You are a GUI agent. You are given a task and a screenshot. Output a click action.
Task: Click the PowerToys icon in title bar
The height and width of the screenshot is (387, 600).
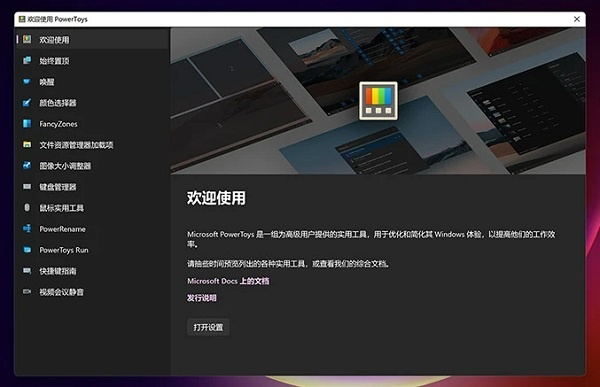[x=22, y=19]
